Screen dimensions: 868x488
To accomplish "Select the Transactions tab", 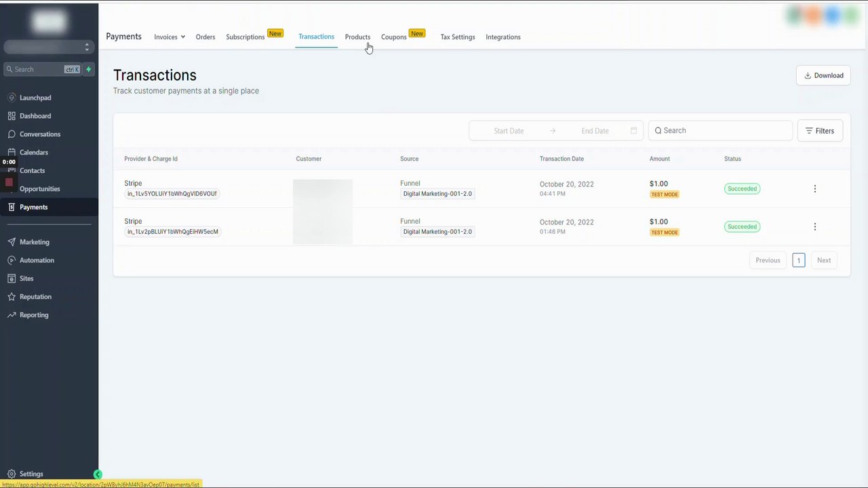I will (316, 37).
